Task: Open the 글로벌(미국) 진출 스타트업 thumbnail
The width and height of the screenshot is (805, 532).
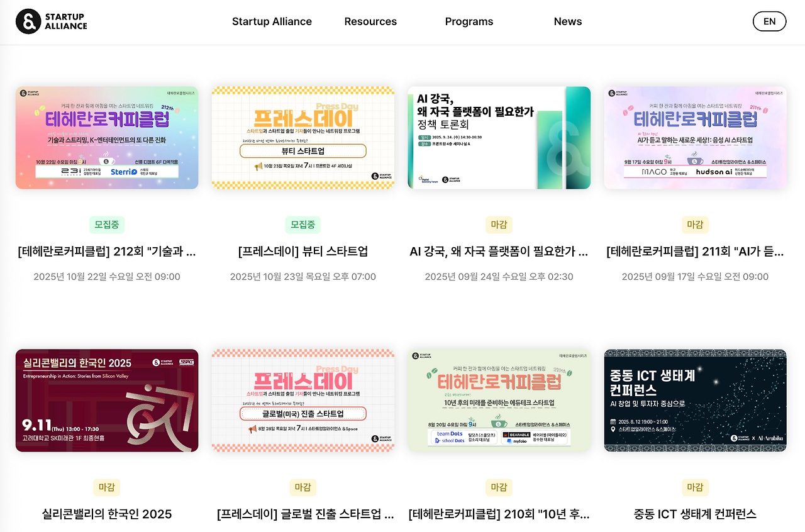Action: click(x=303, y=401)
